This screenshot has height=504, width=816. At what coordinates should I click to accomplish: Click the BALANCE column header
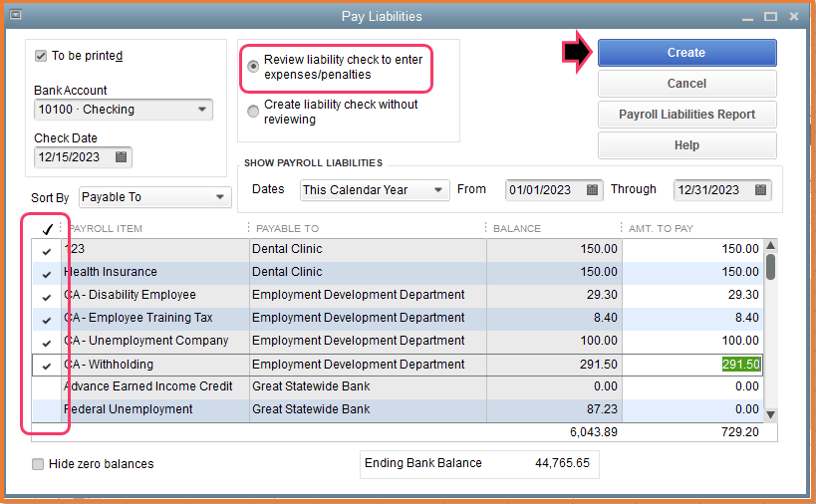click(x=517, y=228)
